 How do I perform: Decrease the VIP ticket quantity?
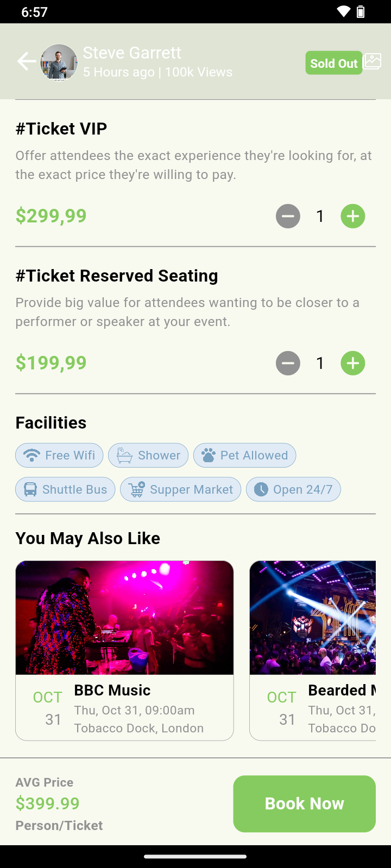point(288,216)
